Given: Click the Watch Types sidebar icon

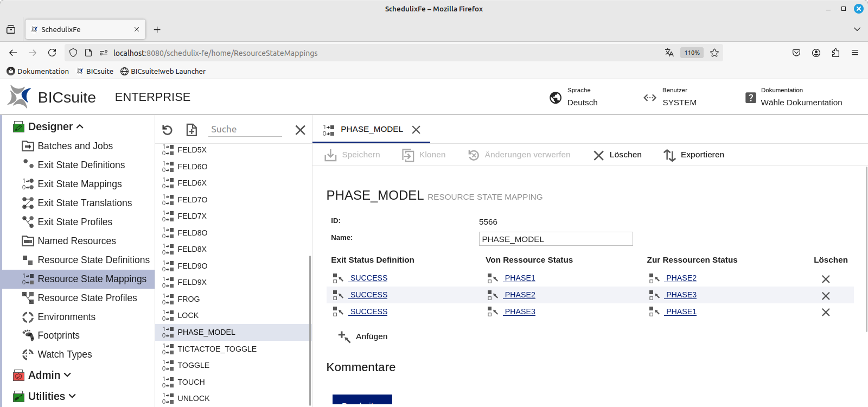Looking at the screenshot, I should [x=28, y=354].
